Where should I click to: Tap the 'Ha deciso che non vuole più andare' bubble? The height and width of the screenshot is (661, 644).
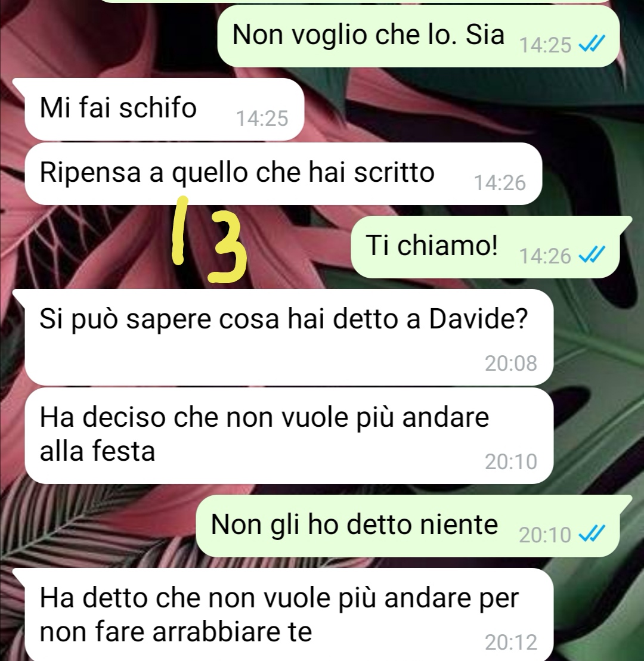point(289,436)
